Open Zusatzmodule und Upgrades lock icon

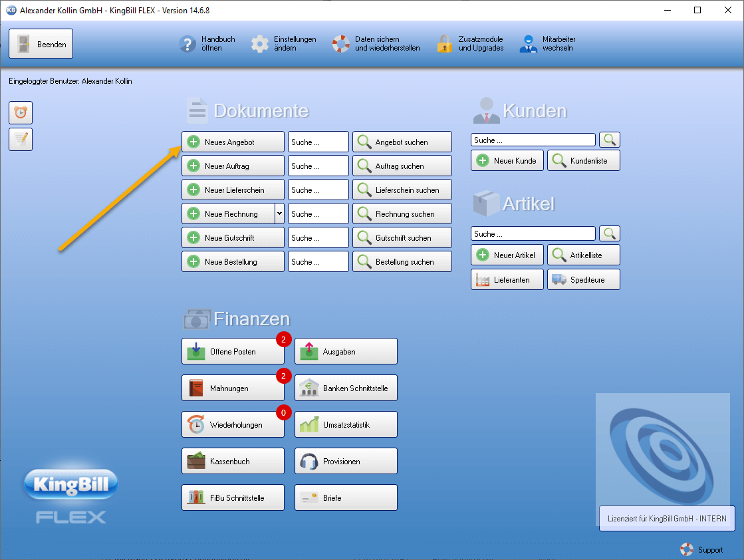(444, 44)
